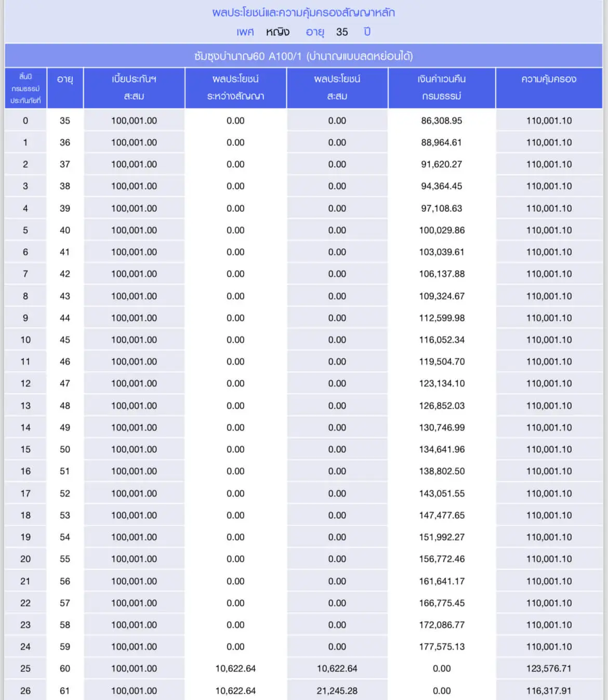Click the cumulative benefit 21,245.28 cell

coord(337,691)
